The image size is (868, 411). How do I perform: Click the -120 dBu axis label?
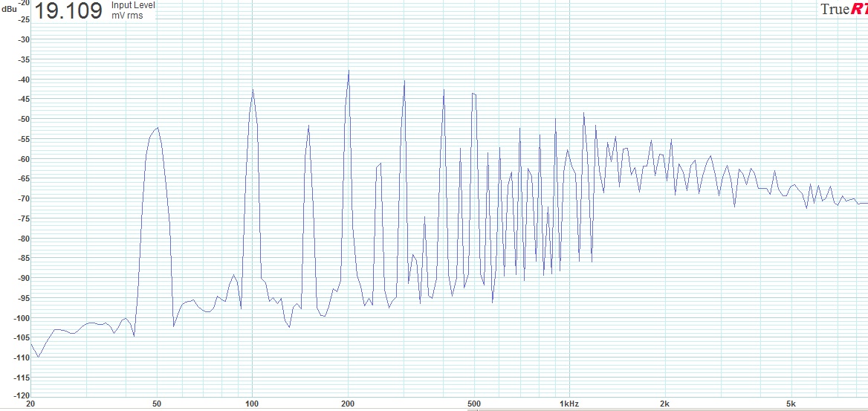(x=20, y=397)
